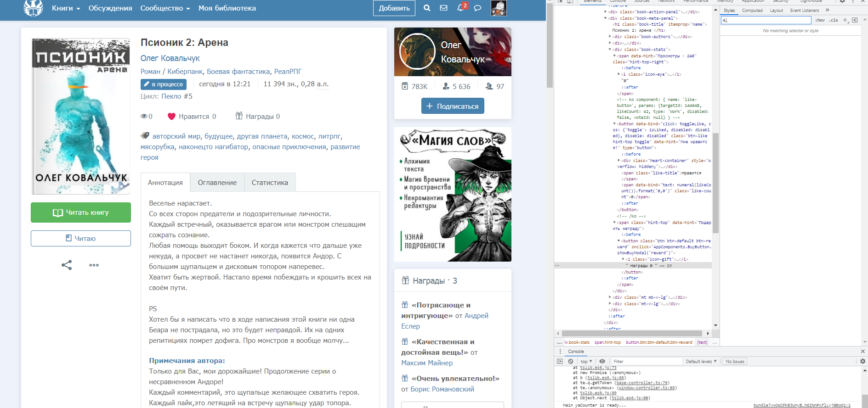The width and height of the screenshot is (868, 408).
Task: Open site search magnifier icon
Action: 427,8
